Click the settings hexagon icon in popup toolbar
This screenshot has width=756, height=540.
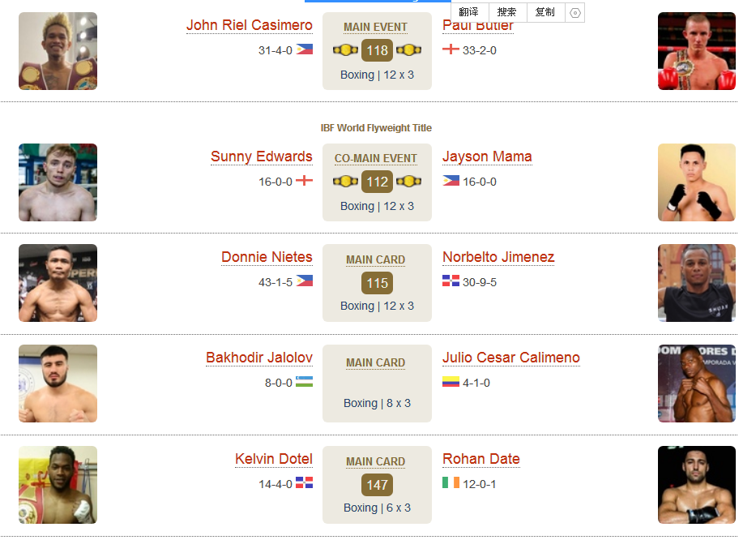pyautogui.click(x=574, y=12)
